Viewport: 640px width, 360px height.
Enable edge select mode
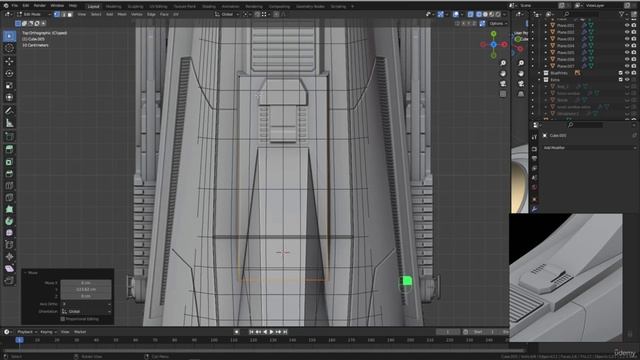coord(63,14)
